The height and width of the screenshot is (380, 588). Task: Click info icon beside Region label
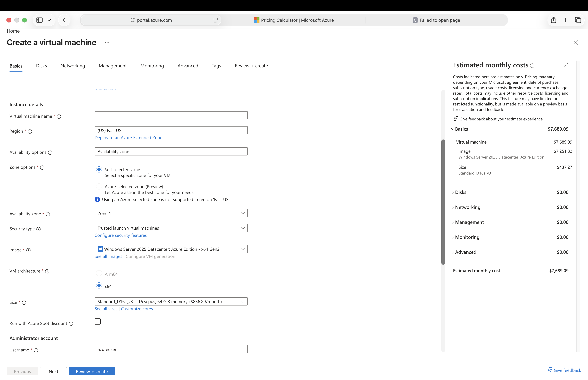click(x=30, y=131)
